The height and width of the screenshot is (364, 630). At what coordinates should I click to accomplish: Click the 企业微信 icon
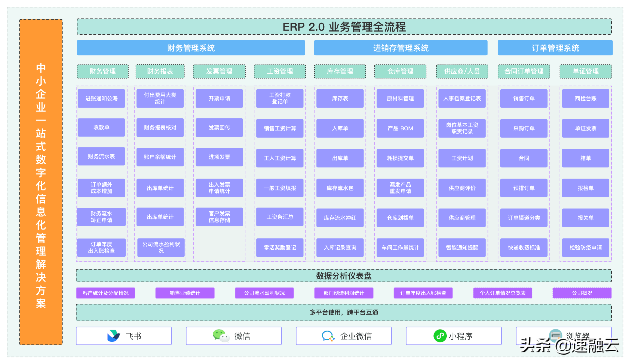pos(328,336)
